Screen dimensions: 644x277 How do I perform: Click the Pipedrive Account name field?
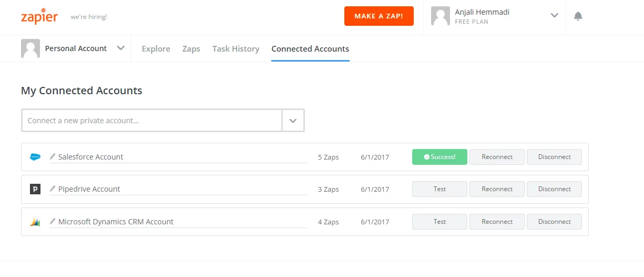[178, 189]
